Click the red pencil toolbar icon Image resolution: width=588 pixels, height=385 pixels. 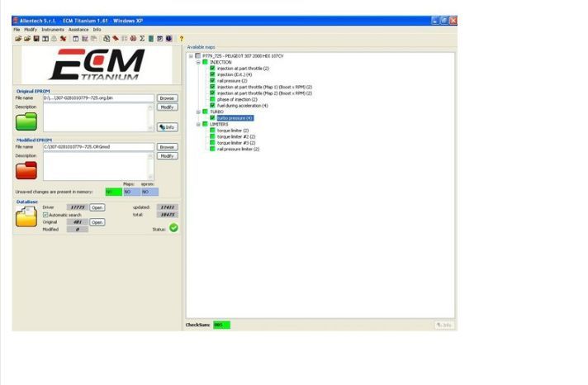coord(116,39)
